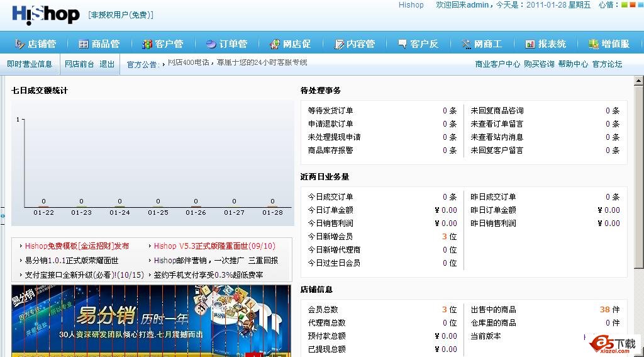Open 易分销1.0.1正式版荣耀面世 news
The image size is (644, 357).
[x=72, y=261]
